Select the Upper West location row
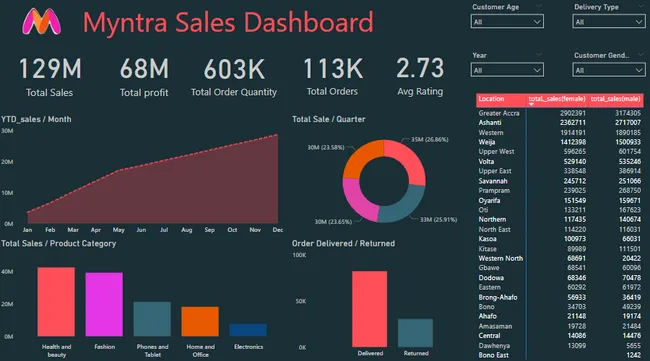This screenshot has height=361, width=650. pos(560,152)
